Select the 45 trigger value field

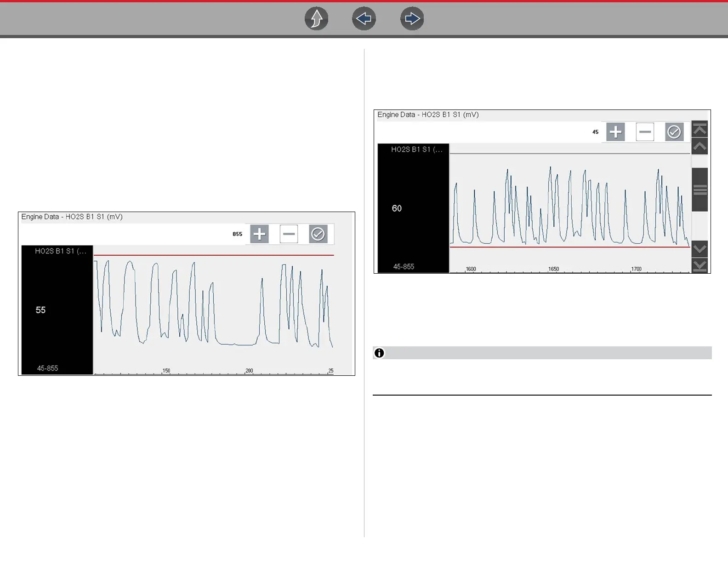[595, 132]
